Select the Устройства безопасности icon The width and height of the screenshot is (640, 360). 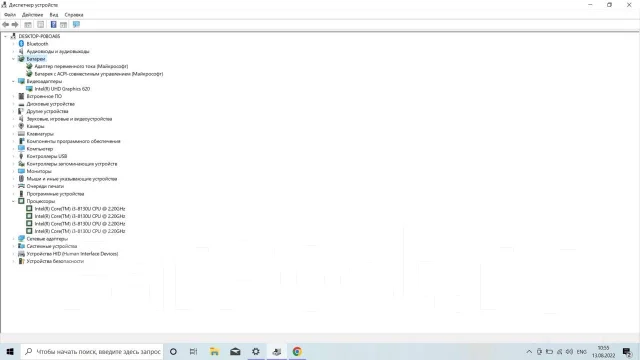point(21,261)
